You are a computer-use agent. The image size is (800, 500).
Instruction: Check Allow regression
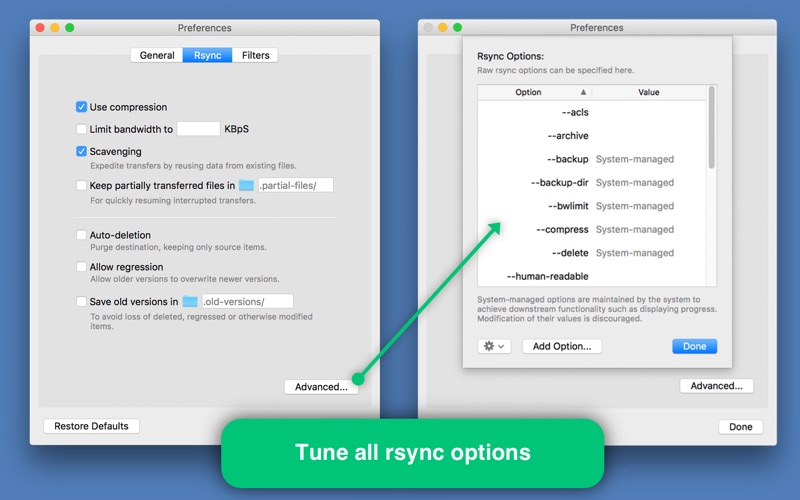tap(81, 267)
